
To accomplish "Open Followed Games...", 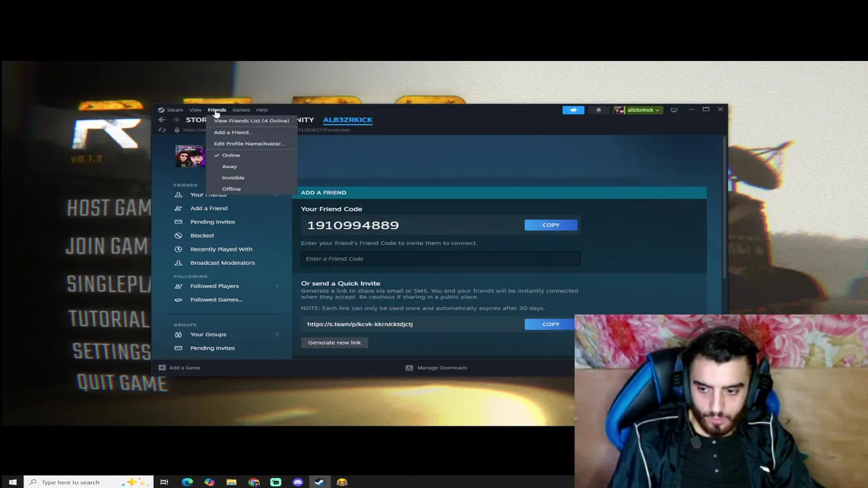I will (216, 300).
